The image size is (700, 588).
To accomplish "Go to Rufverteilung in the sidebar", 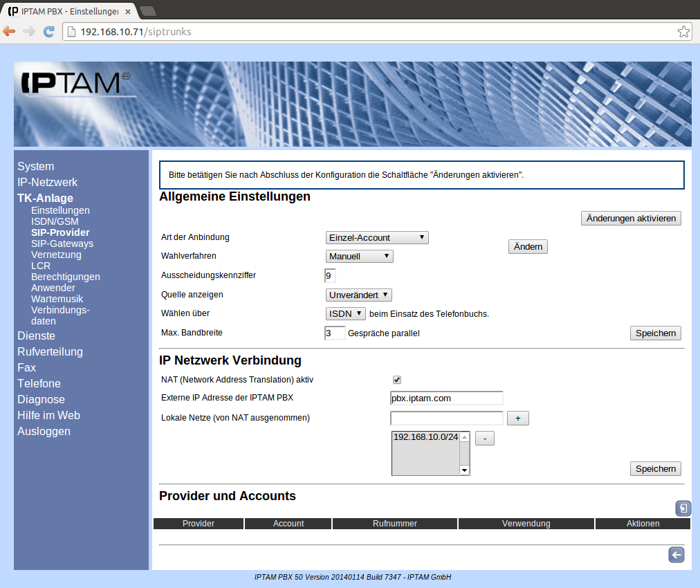I will click(50, 351).
